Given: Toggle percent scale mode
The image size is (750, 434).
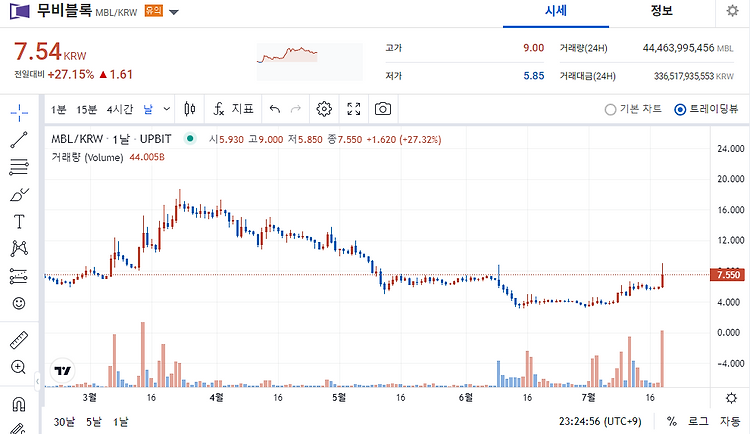Looking at the screenshot, I should 672,422.
